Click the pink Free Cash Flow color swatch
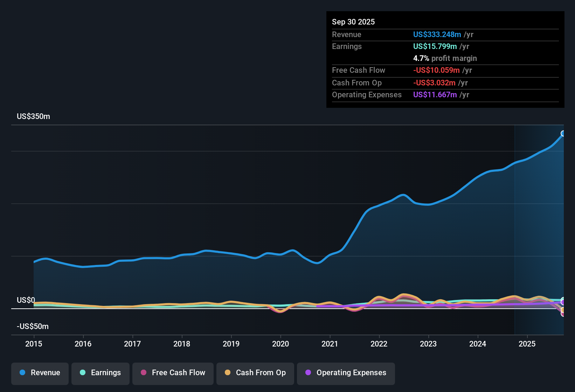This screenshot has width=575, height=392. click(143, 373)
